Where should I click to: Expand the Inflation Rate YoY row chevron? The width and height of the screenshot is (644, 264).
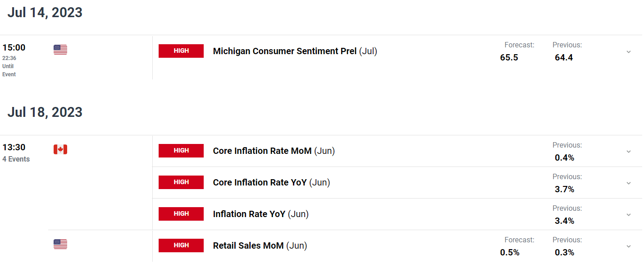pyautogui.click(x=629, y=215)
